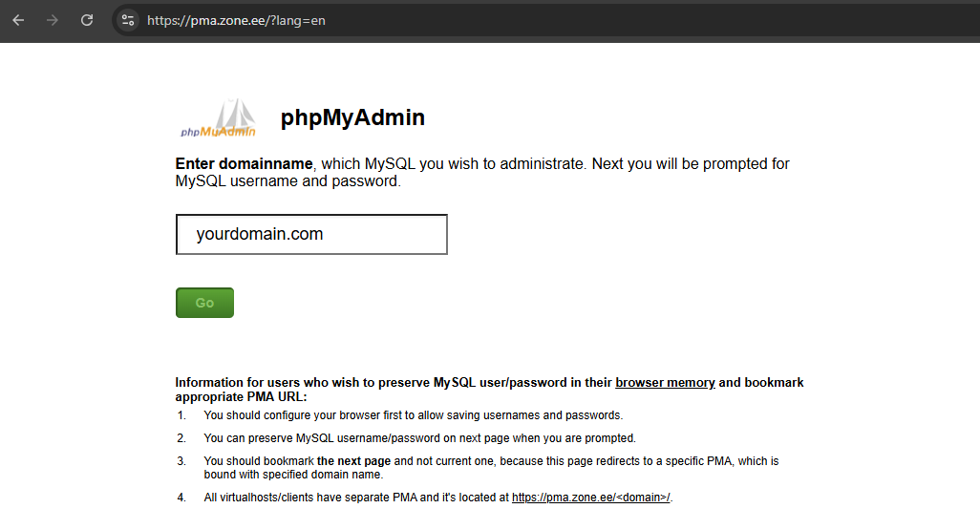Click the bold "Enter domainname" text

[244, 164]
